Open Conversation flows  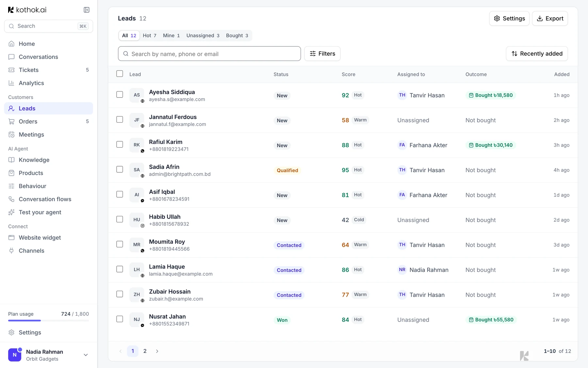pyautogui.click(x=48, y=199)
